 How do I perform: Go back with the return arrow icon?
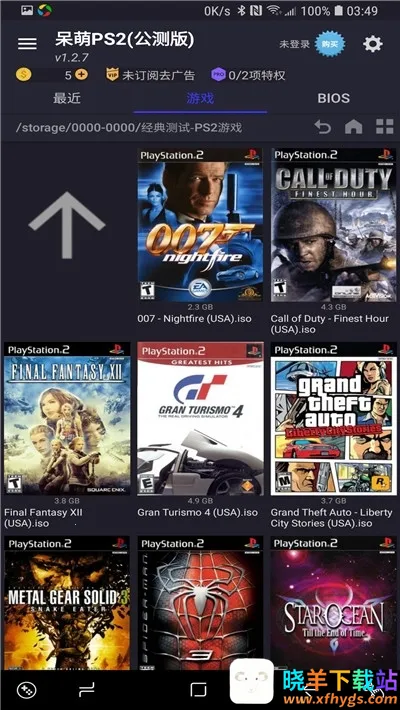323,127
